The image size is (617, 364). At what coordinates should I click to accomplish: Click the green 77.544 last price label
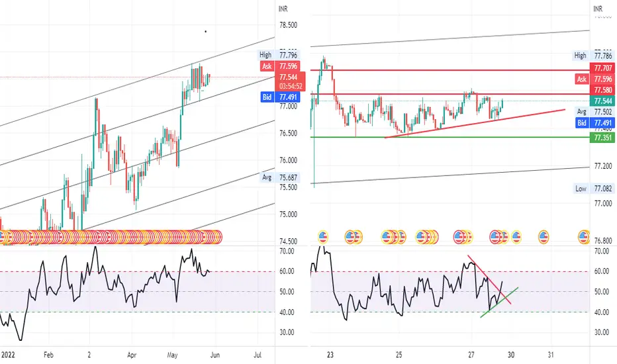coord(602,101)
